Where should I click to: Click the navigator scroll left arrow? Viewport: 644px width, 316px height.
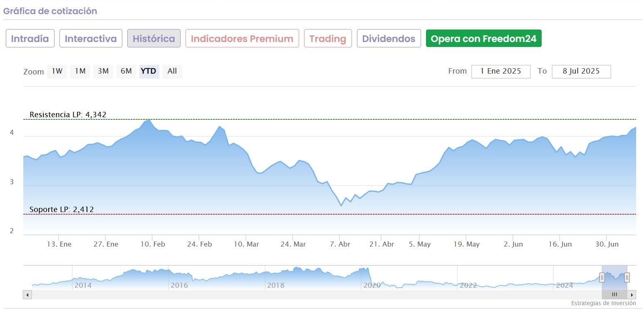[27, 295]
